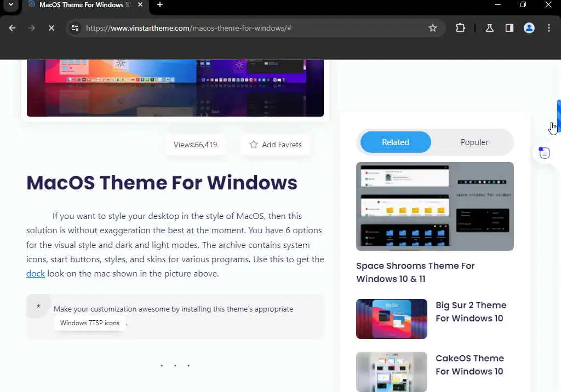561x392 pixels.
Task: Follow the dock hyperlink
Action: click(36, 274)
